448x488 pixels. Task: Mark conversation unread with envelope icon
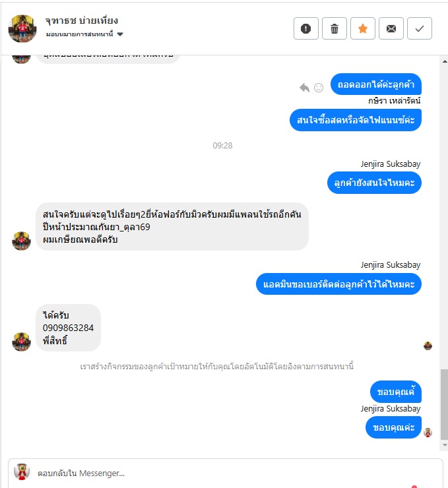coord(391,28)
